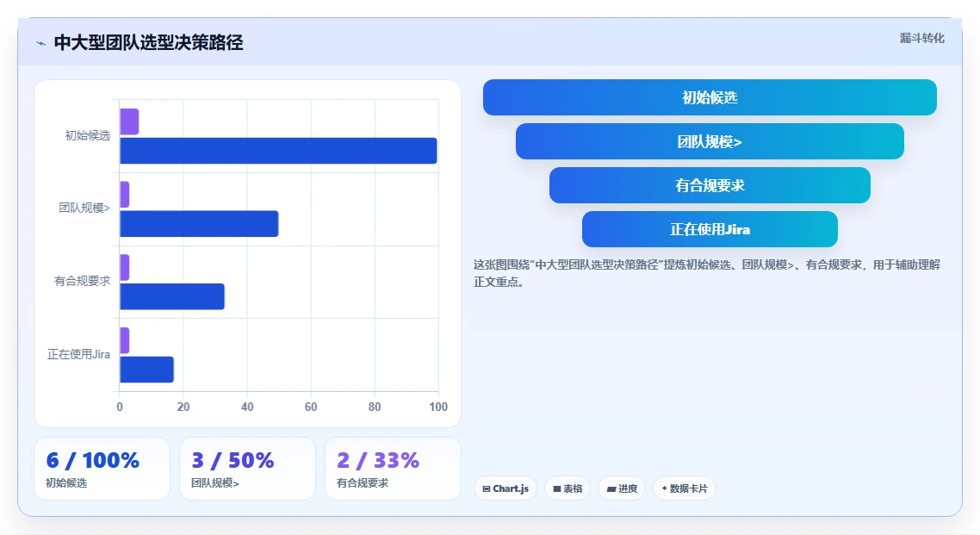This screenshot has width=980, height=535.
Task: Click the description paragraph starting 这张图围绕
Action: coord(707,273)
